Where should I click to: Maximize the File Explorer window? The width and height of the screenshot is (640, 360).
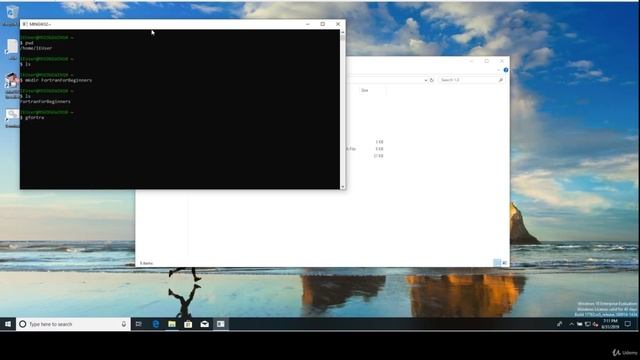click(x=487, y=61)
